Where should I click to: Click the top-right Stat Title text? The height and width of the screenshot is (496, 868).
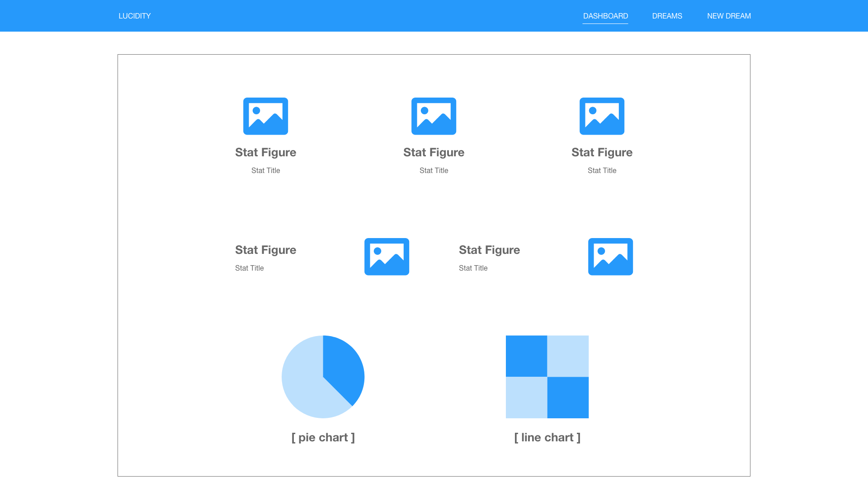coord(602,170)
